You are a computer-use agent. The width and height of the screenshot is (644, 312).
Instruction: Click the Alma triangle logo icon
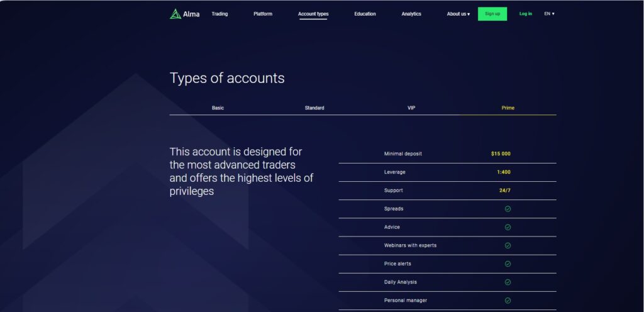[x=175, y=14]
